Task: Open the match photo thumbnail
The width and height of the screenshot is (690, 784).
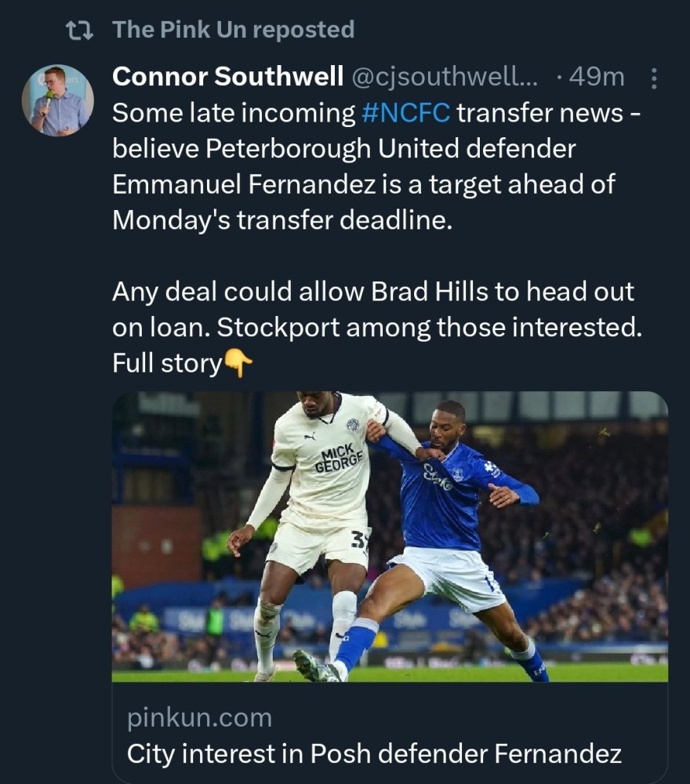Action: coord(390,536)
